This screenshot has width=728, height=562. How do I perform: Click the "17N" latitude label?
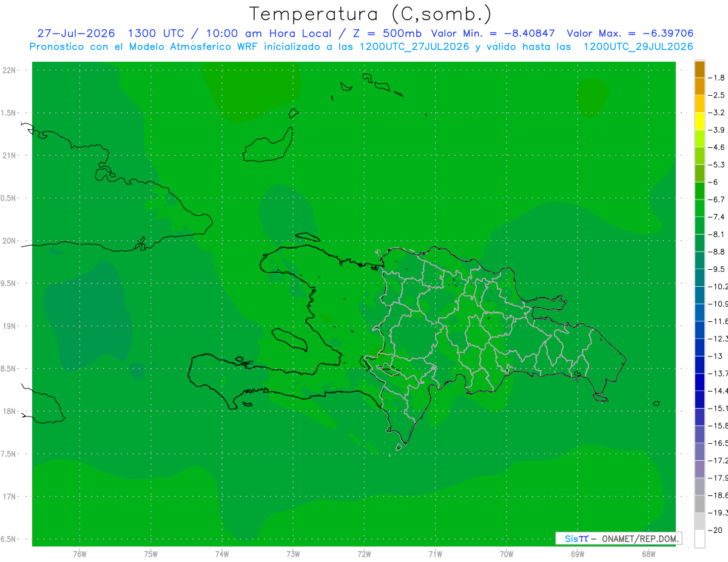click(9, 497)
